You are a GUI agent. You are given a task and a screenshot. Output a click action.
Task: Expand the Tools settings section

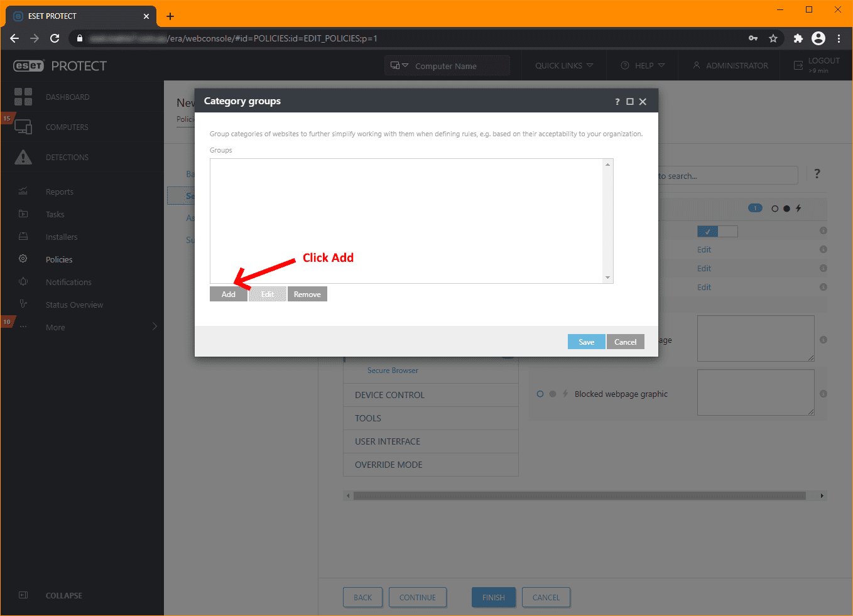click(x=431, y=418)
